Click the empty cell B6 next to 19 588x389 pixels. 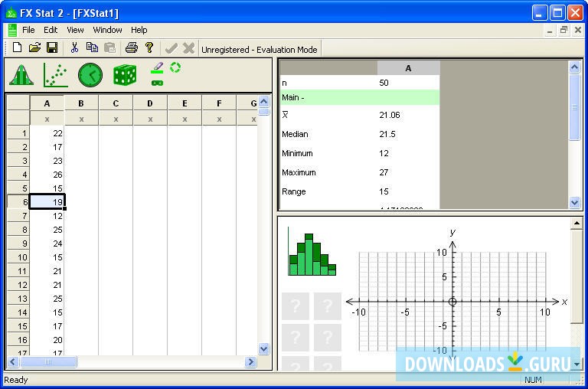coord(81,202)
